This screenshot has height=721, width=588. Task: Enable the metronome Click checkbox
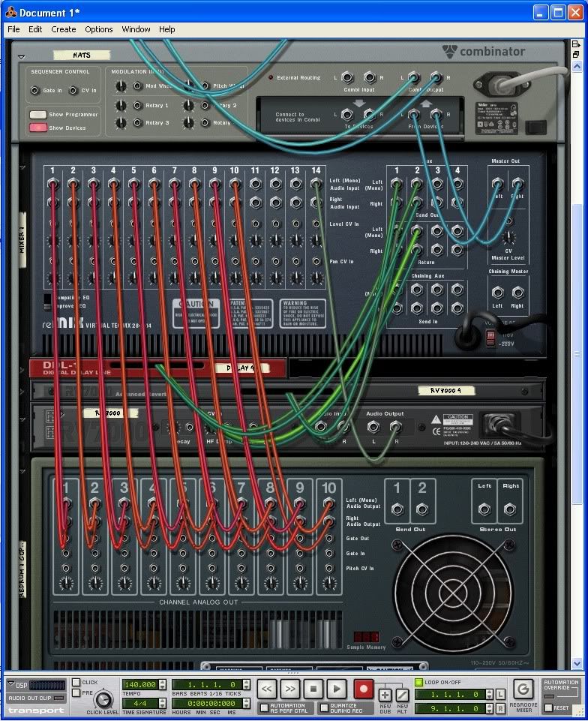(76, 683)
